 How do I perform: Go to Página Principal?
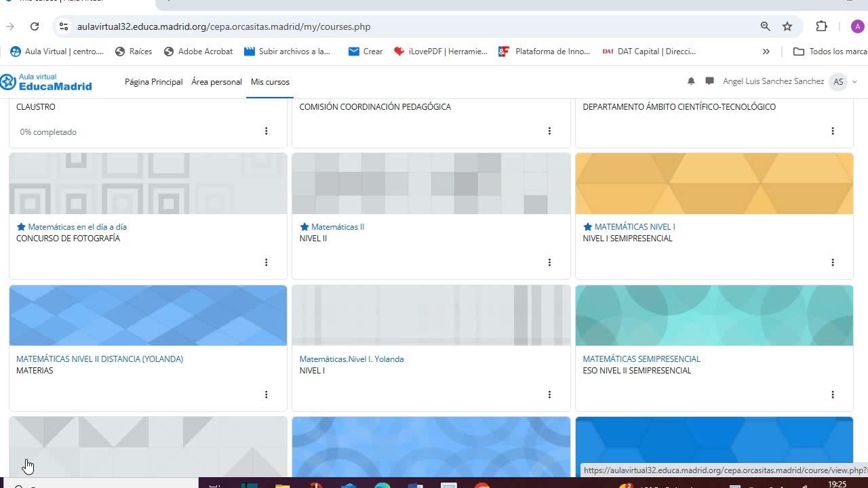tap(153, 81)
